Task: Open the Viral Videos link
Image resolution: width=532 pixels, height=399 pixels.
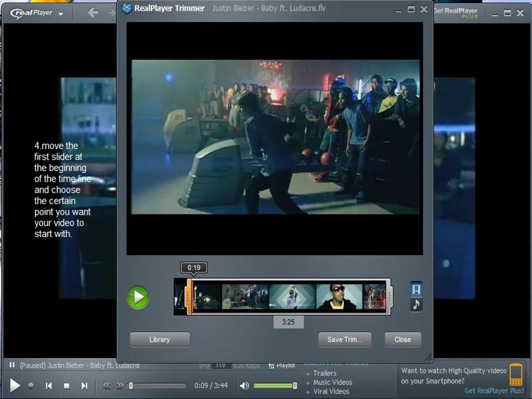Action: coord(331,391)
